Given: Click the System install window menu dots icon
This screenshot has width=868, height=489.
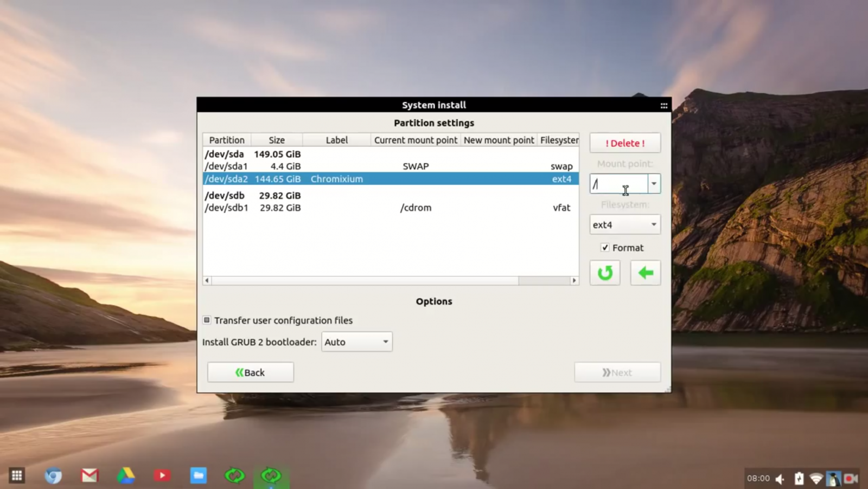Looking at the screenshot, I should click(x=663, y=105).
